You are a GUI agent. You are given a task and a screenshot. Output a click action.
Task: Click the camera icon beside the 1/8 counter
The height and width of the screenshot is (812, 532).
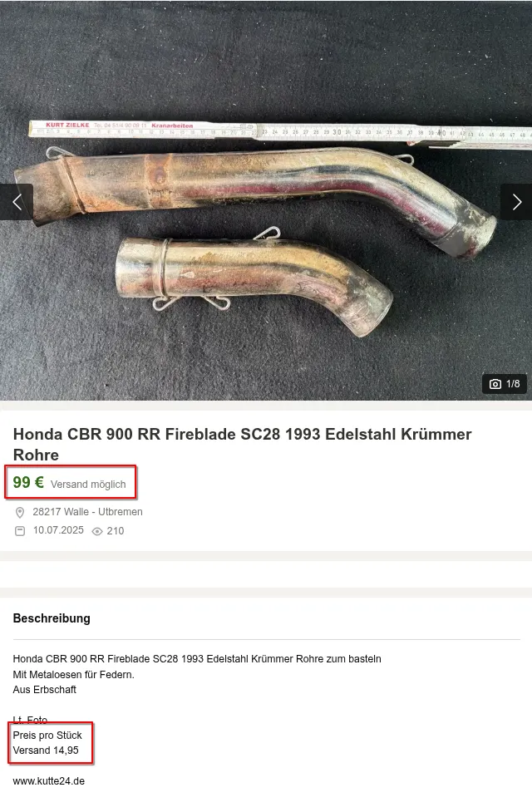[x=495, y=384]
